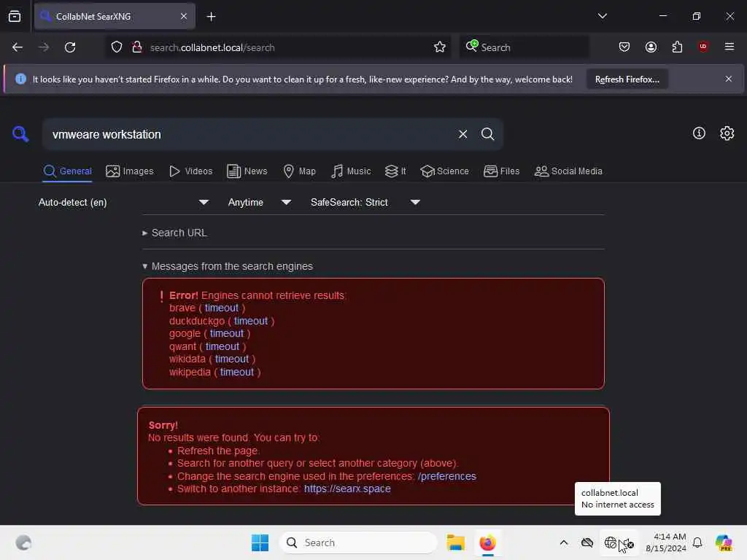Screen dimensions: 747x560
Task: Switch to Social Media category tab
Action: 568,171
